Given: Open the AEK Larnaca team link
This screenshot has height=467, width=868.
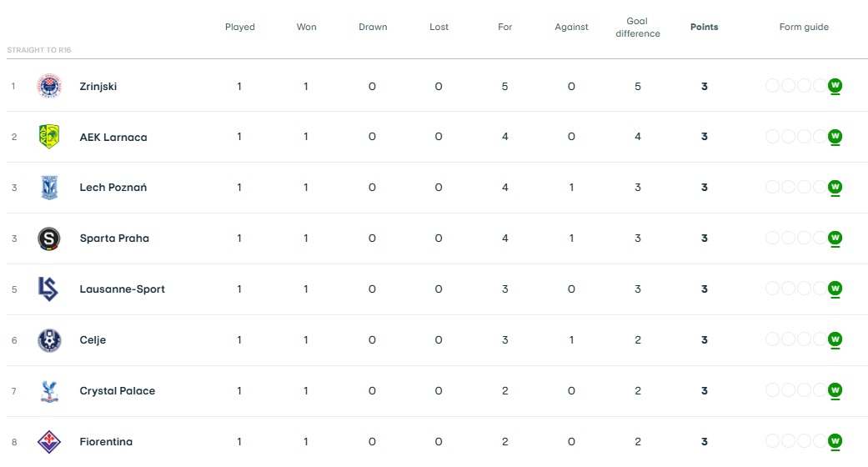Looking at the screenshot, I should tap(113, 137).
